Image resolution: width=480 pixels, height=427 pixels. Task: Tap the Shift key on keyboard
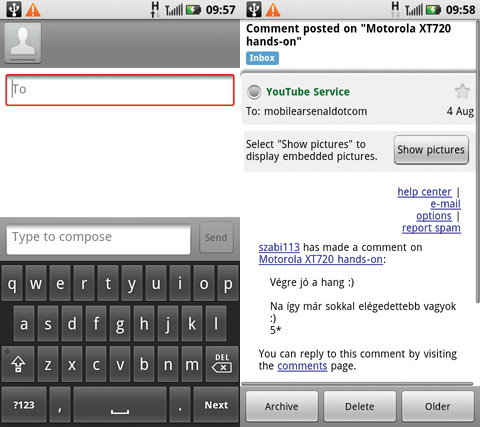pos(18,364)
